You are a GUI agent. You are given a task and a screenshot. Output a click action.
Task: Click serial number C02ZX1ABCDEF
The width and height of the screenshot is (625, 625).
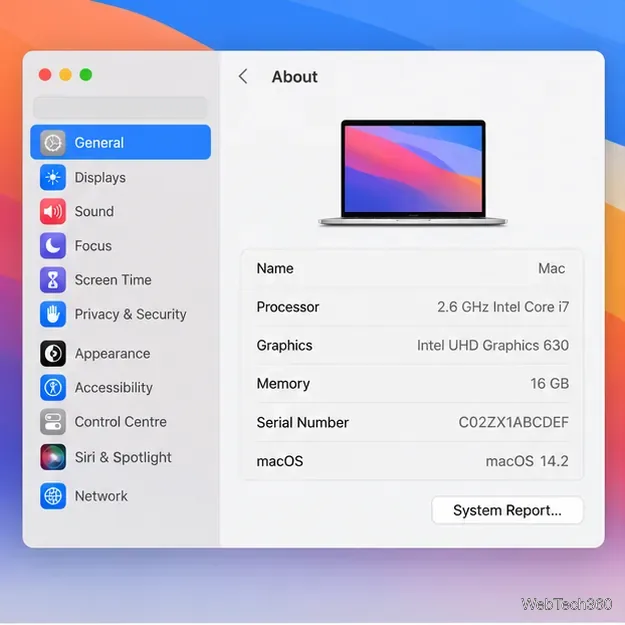tap(513, 422)
